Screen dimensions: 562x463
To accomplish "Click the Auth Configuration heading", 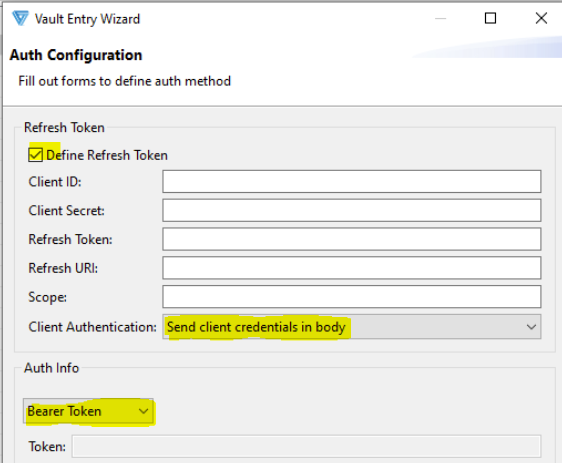I will point(76,55).
